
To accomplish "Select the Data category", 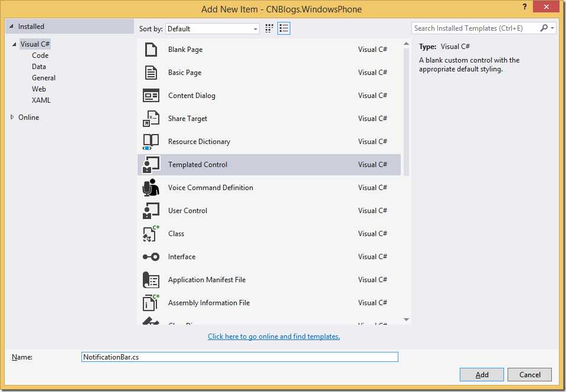I will tap(38, 67).
